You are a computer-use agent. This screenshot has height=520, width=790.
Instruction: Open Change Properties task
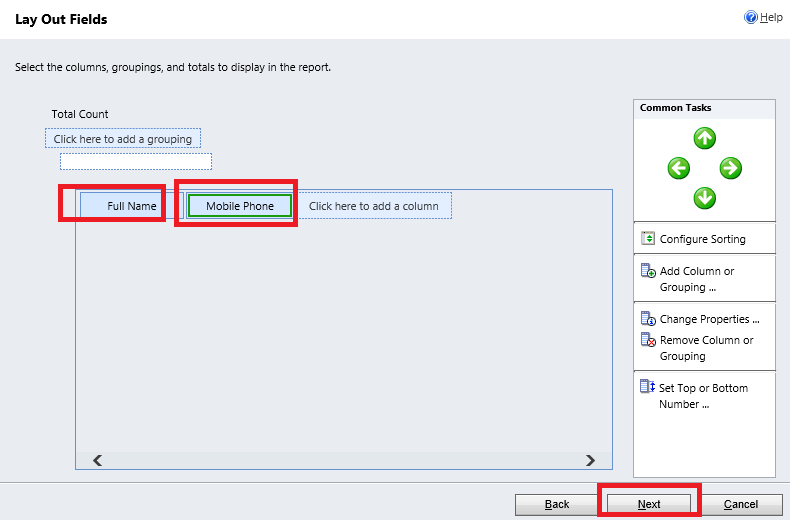coord(709,319)
